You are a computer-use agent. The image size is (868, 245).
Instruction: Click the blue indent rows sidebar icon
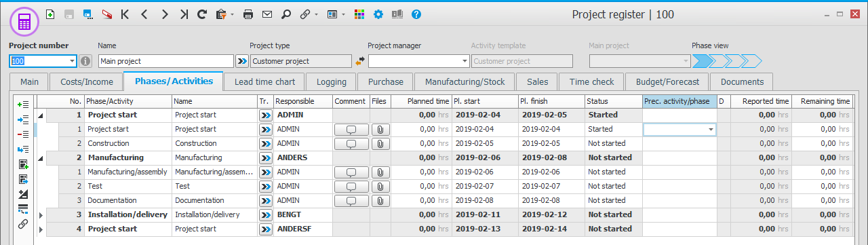[x=23, y=149]
